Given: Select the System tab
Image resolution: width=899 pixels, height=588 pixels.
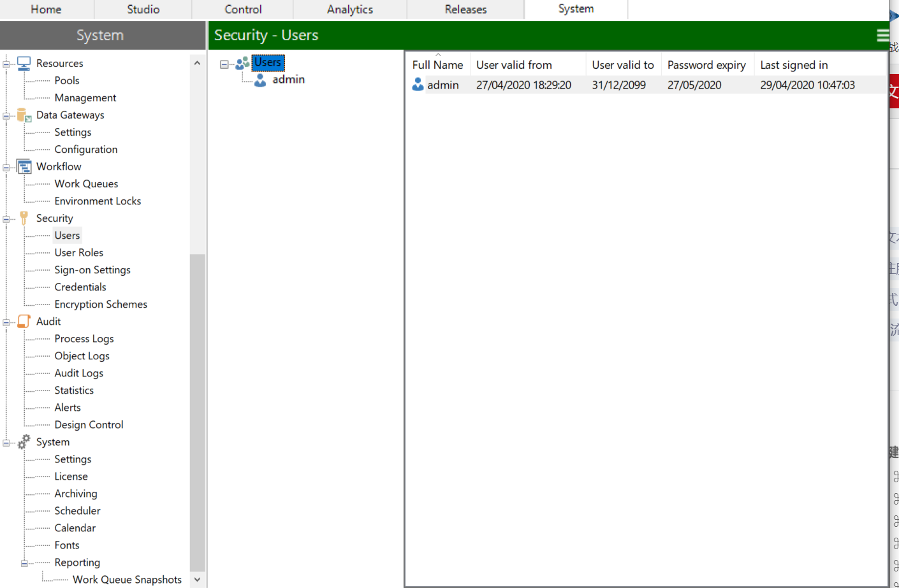Looking at the screenshot, I should (x=576, y=9).
